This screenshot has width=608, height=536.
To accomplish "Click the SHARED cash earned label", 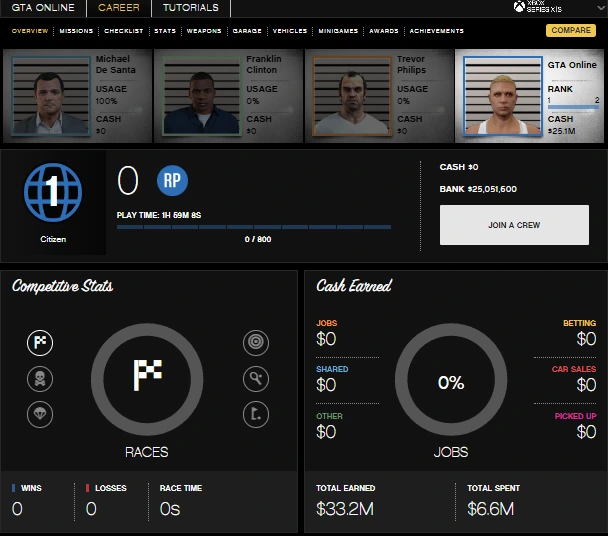I will [x=332, y=369].
